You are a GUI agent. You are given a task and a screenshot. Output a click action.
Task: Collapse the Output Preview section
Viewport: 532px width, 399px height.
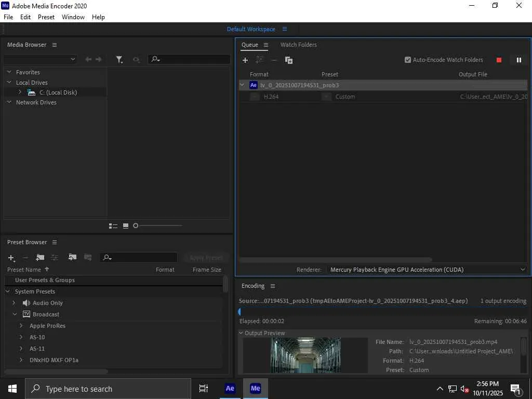coord(241,333)
